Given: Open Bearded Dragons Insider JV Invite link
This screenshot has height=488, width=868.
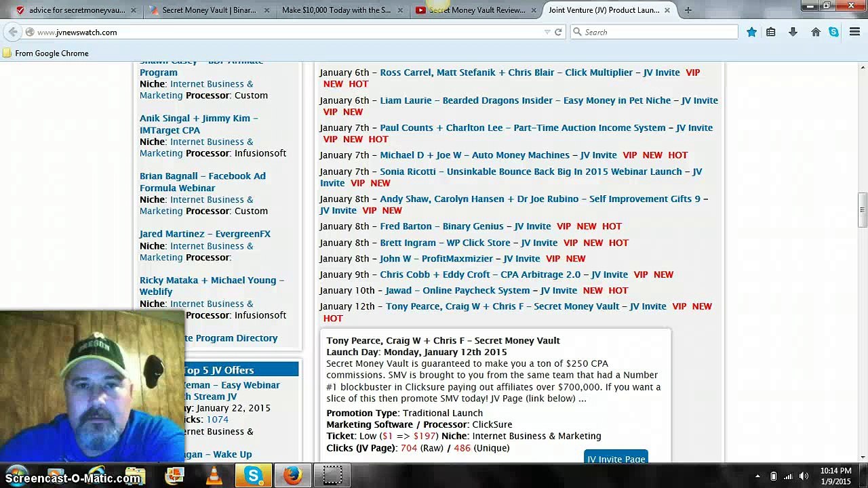Looking at the screenshot, I should coord(549,100).
